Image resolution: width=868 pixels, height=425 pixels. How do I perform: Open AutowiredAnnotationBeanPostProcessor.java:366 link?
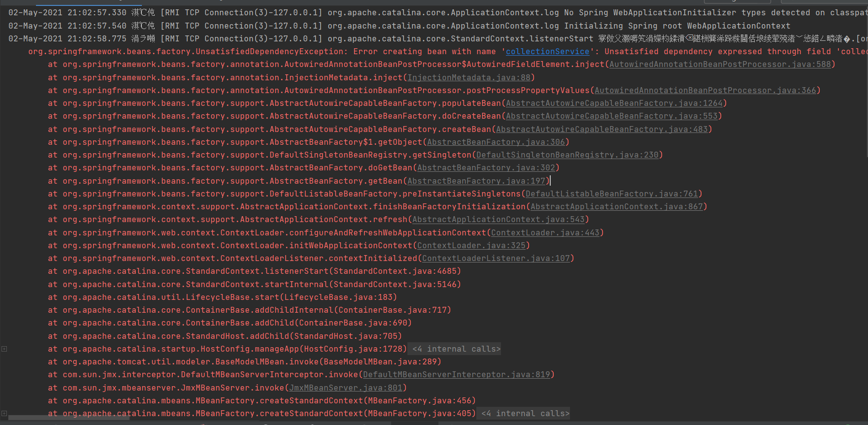click(x=705, y=91)
